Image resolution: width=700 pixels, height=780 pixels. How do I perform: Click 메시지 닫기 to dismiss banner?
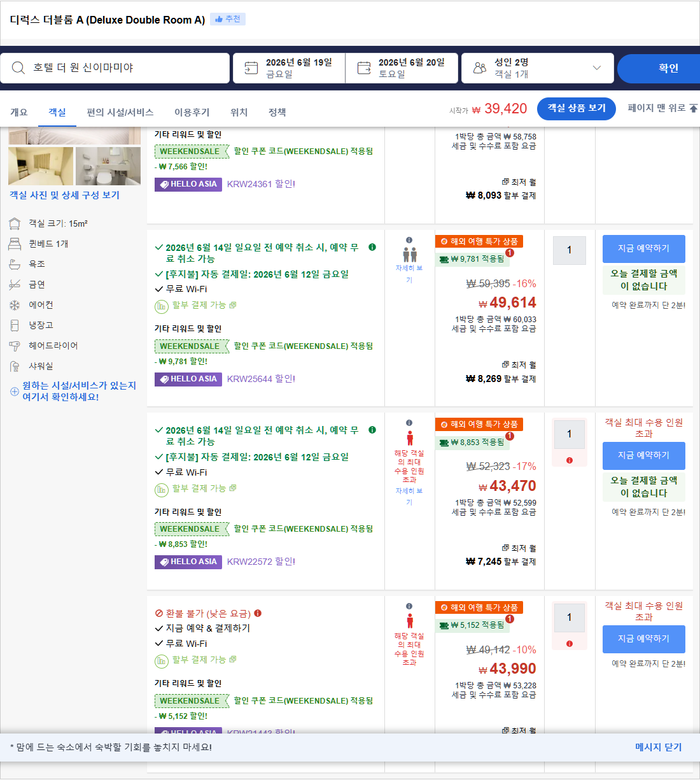(658, 747)
